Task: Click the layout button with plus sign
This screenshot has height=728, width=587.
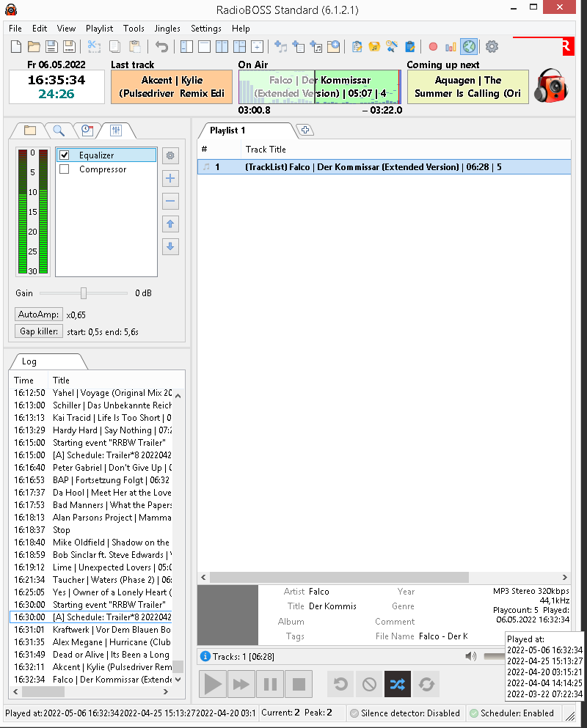Action: [x=257, y=46]
